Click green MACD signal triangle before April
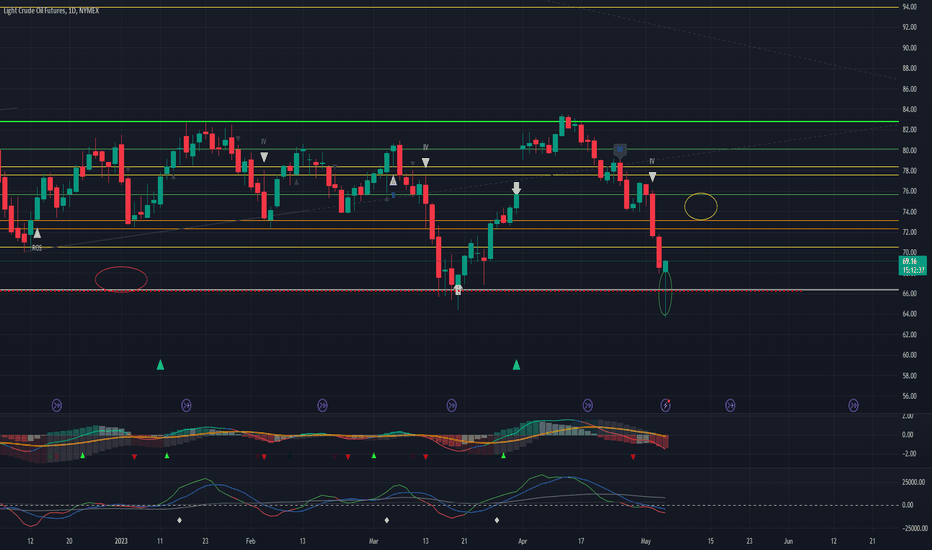The image size is (932, 550). 503,456
